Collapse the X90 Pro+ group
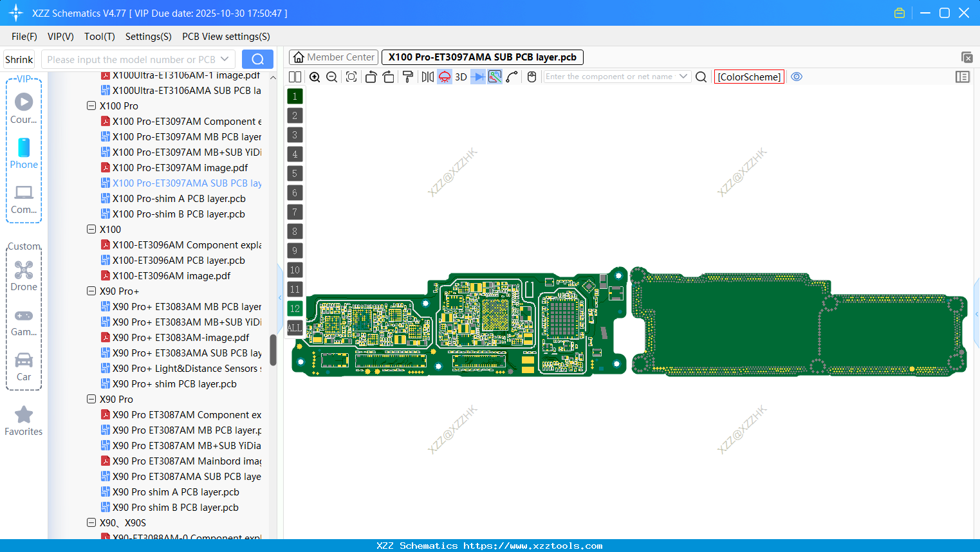980x552 pixels. (91, 291)
